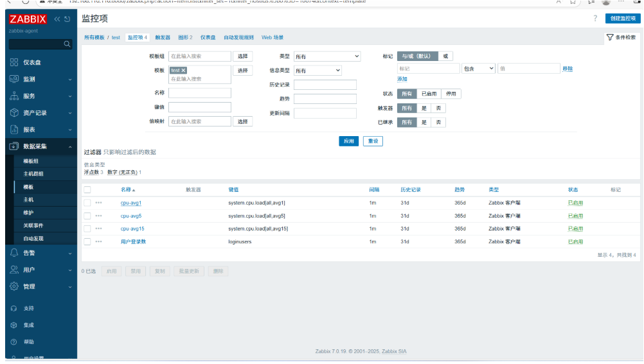Open the three-dot menu for 用户登录数
The image size is (644, 364).
(x=98, y=242)
